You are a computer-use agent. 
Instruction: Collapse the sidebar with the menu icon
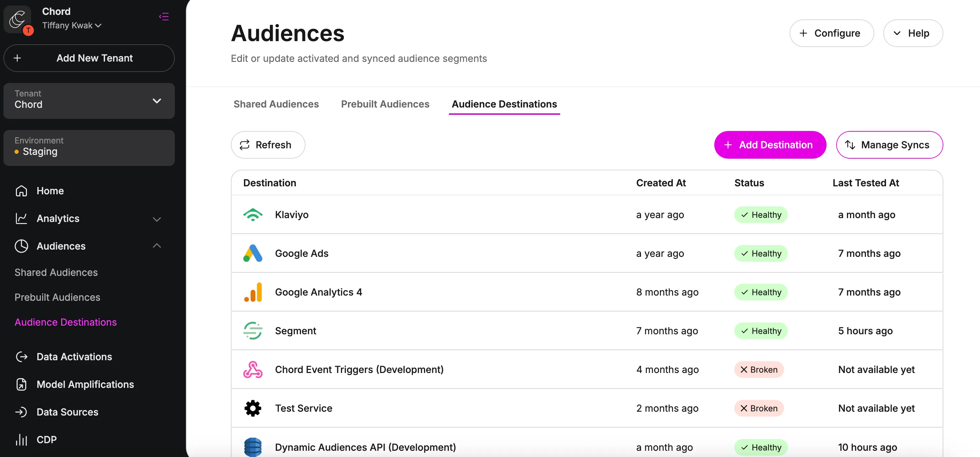click(164, 17)
